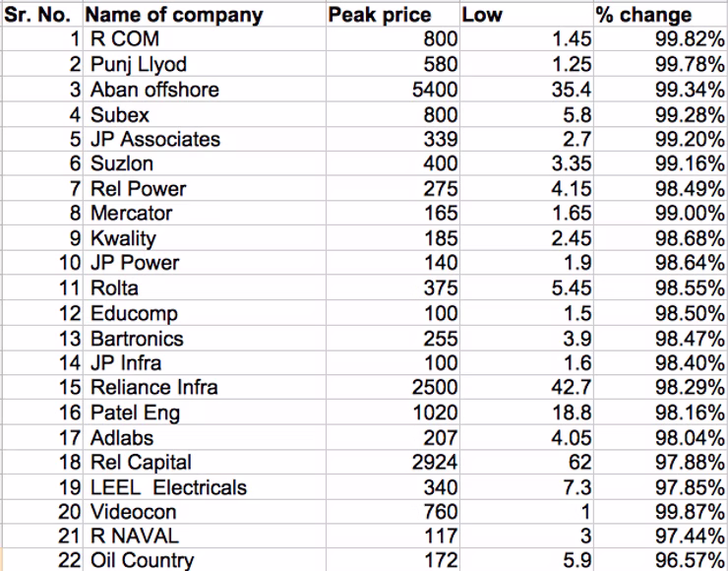This screenshot has width=728, height=571.
Task: Select the 'Low' header cell
Action: (x=526, y=15)
